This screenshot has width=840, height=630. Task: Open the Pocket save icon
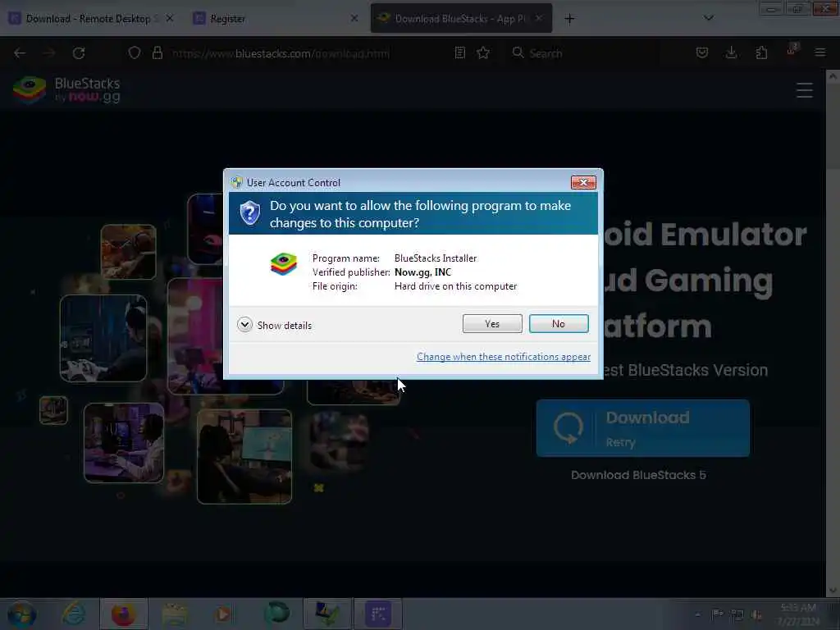coord(702,53)
